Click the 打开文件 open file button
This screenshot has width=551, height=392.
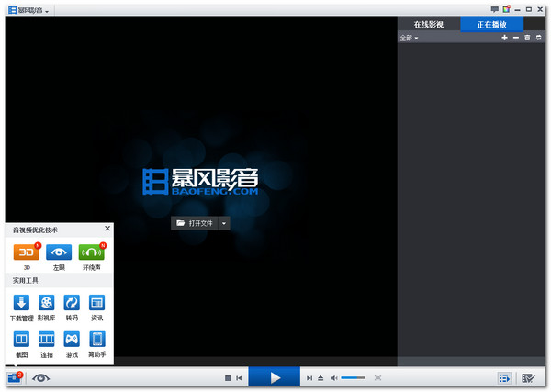pos(195,223)
